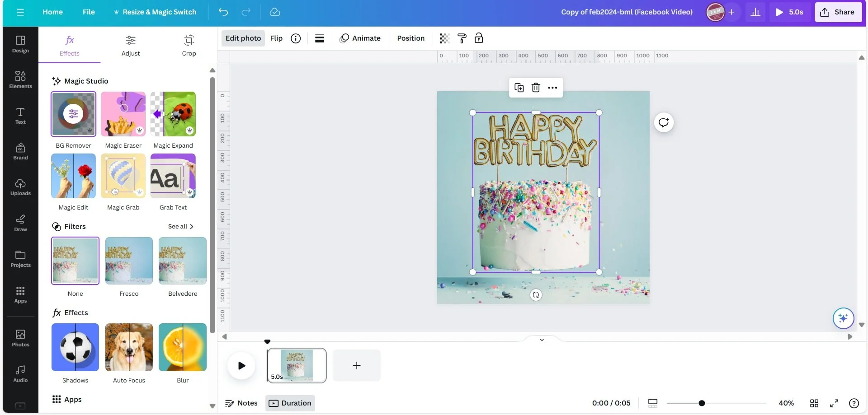Viewport: 868px width, 415px height.
Task: Open the Magic Eraser tool
Action: [123, 114]
